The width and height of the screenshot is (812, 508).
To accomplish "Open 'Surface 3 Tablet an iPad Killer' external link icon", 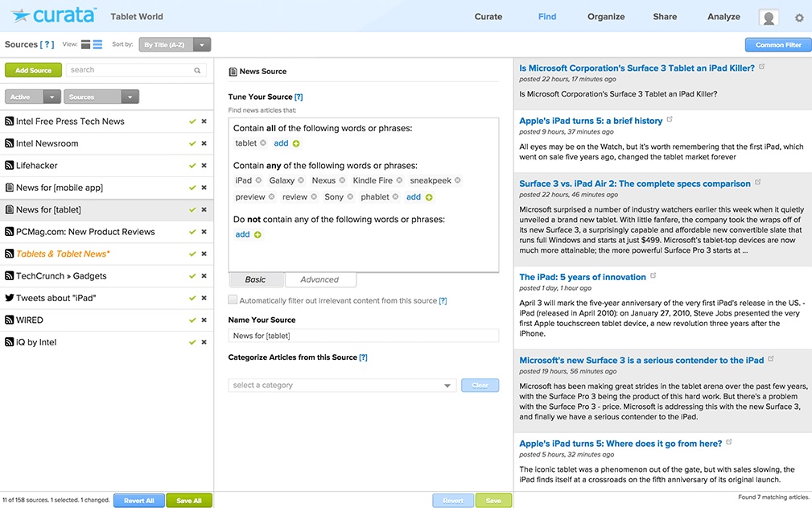I will (x=762, y=66).
